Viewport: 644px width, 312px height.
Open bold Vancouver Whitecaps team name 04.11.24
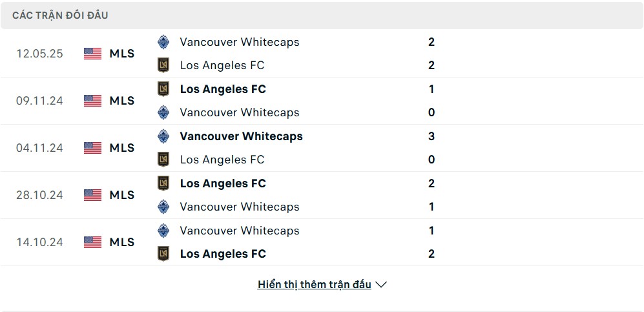point(241,136)
